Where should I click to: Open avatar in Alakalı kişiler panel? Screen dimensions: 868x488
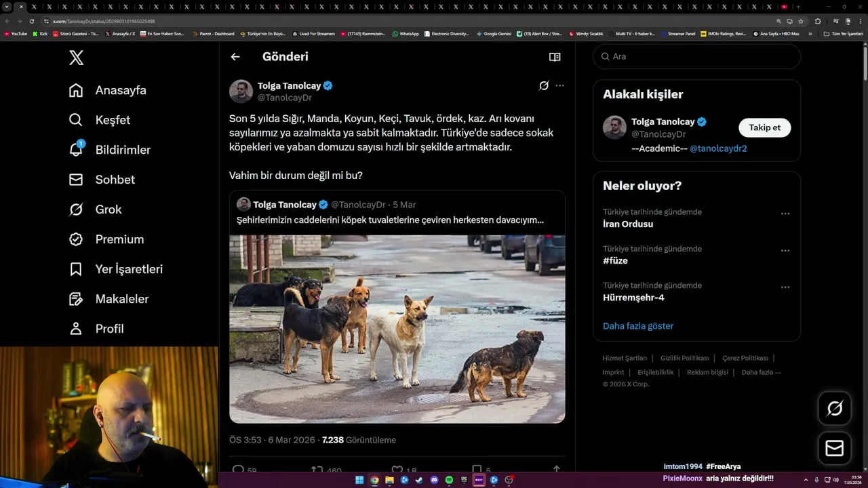(614, 127)
